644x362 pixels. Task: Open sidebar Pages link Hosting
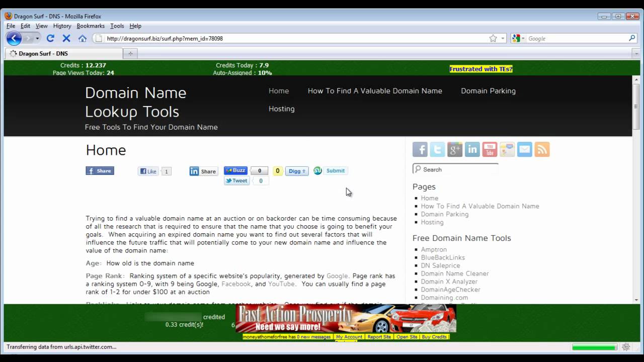(432, 222)
